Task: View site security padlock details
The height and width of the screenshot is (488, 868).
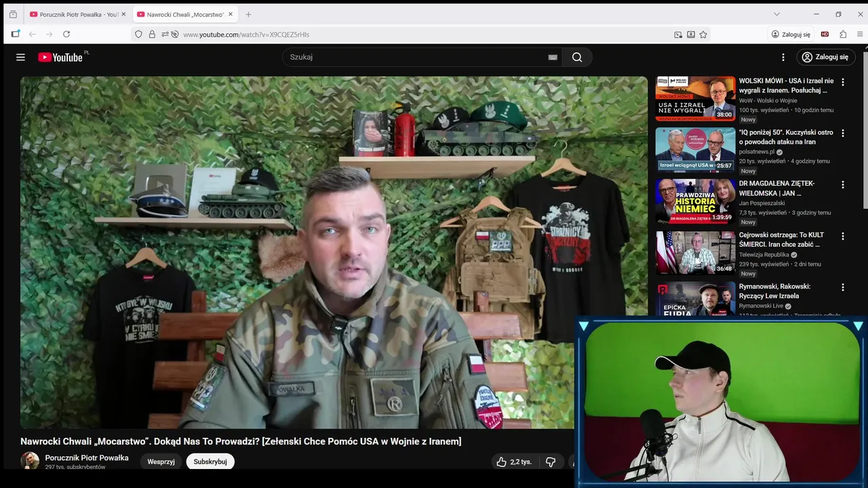Action: [152, 34]
